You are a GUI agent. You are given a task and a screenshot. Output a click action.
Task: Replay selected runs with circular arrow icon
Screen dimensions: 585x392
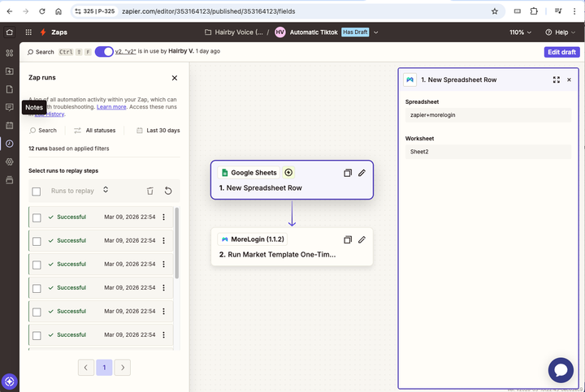click(x=168, y=191)
